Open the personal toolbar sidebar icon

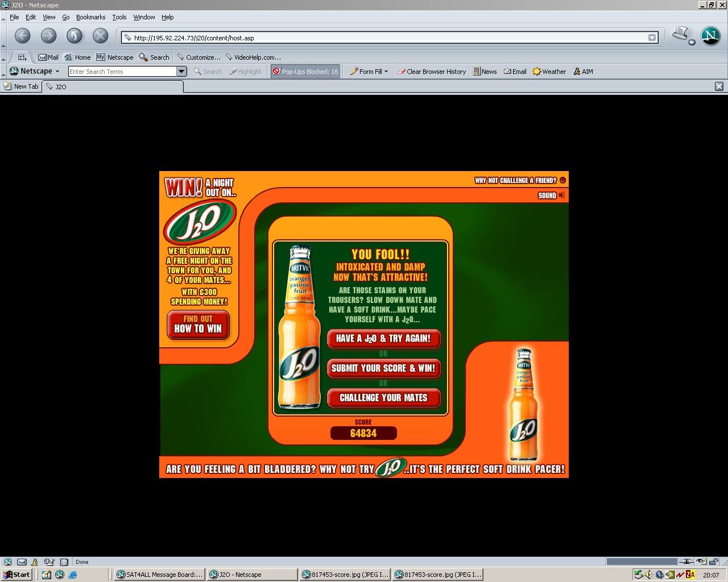[22, 57]
